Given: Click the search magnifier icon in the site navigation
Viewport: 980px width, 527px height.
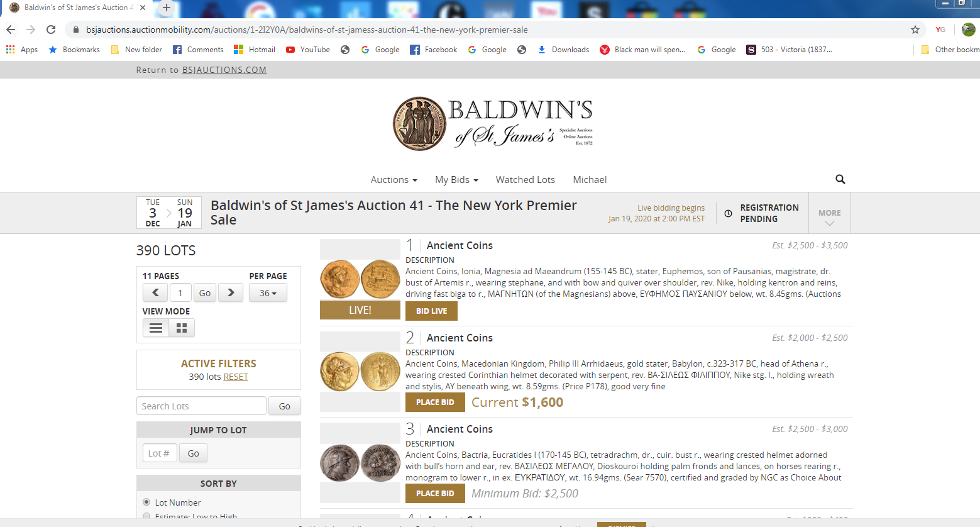Looking at the screenshot, I should (840, 179).
